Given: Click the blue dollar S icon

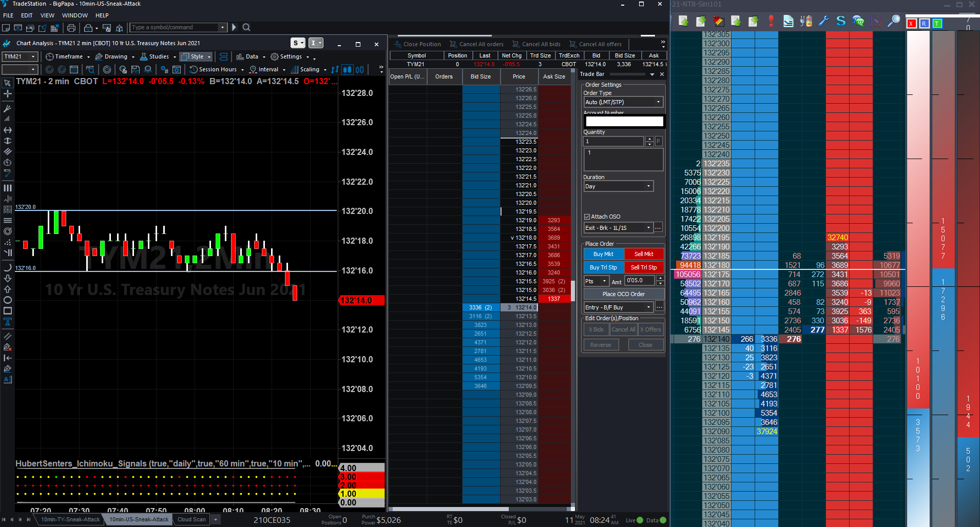Looking at the screenshot, I should (x=841, y=21).
